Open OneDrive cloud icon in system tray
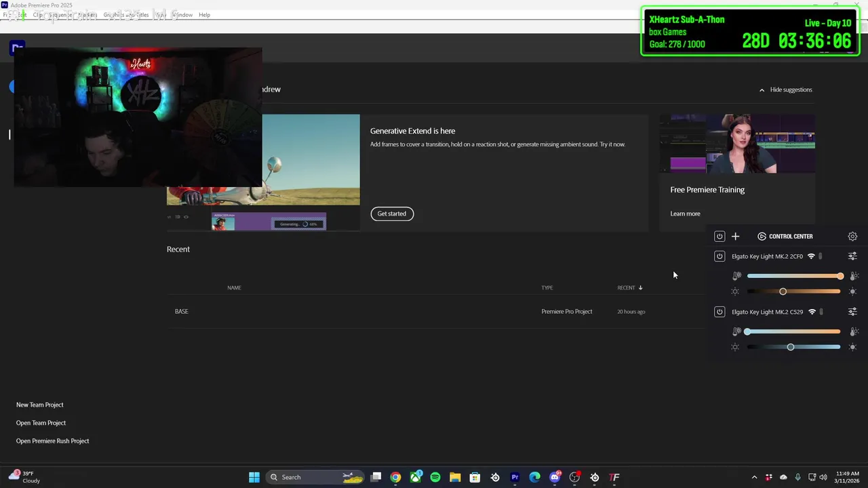868x488 pixels. click(x=783, y=477)
